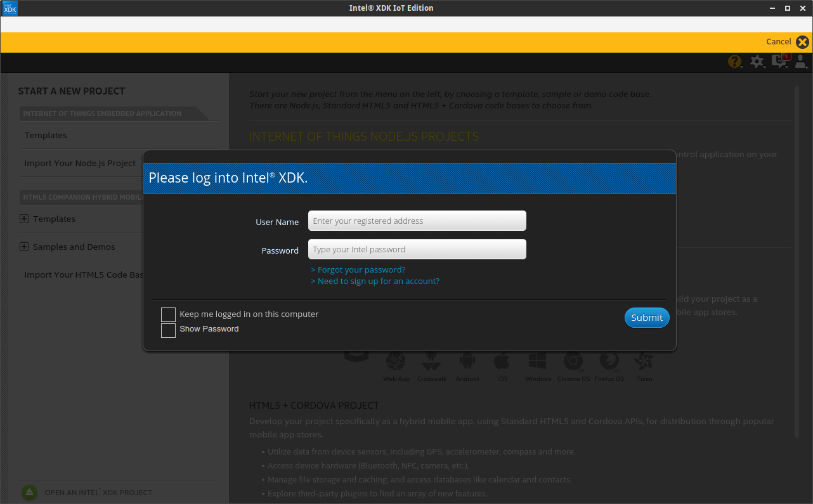Image resolution: width=813 pixels, height=504 pixels.
Task: Click HTML5 Companion Hybrid Mobile header
Action: [82, 197]
